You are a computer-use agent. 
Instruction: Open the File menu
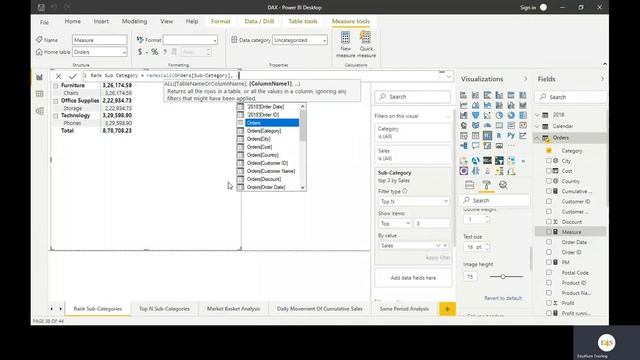(44, 22)
